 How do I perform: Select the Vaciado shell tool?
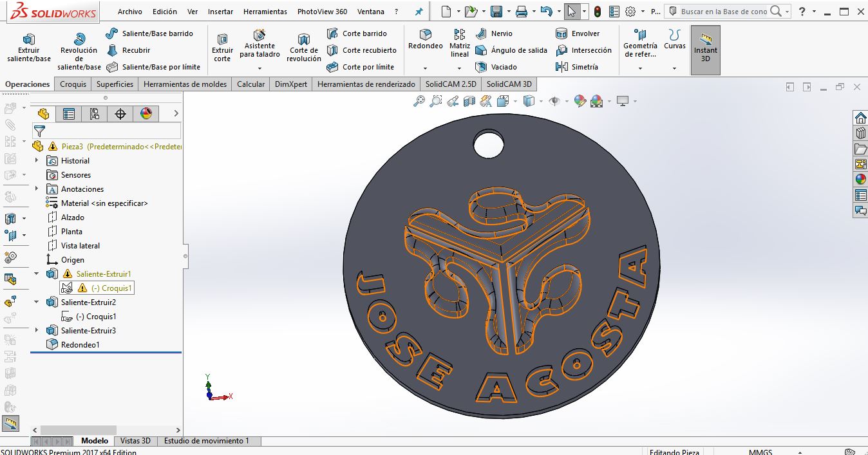click(496, 67)
